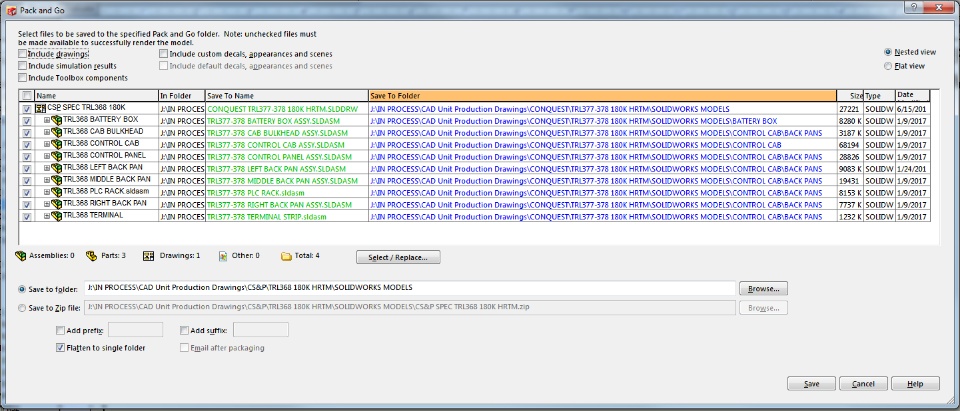Click the Other files count icon
This screenshot has width=960, height=411.
point(223,256)
